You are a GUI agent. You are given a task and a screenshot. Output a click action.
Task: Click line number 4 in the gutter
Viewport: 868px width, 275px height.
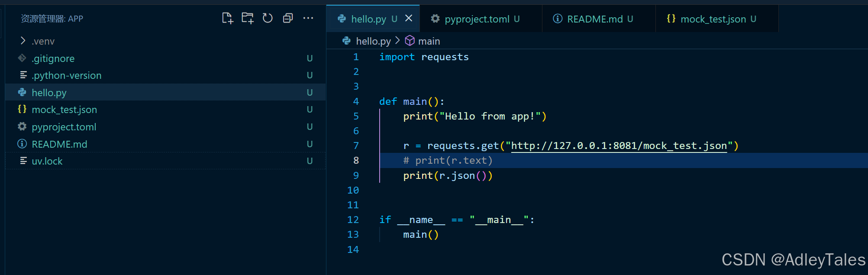coord(356,101)
